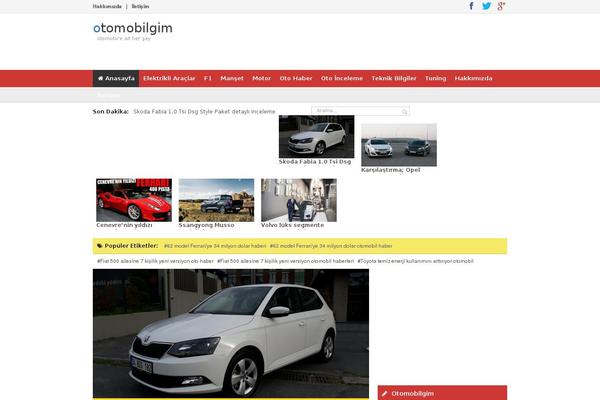The width and height of the screenshot is (600, 400).
Task: Open the red Ferrari Cenevre thumbnail
Action: coord(134,200)
